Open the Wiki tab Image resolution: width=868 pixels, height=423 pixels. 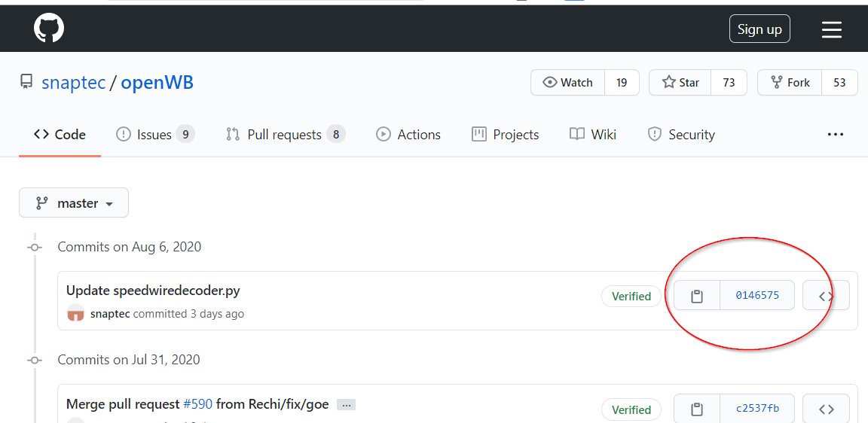[593, 135]
